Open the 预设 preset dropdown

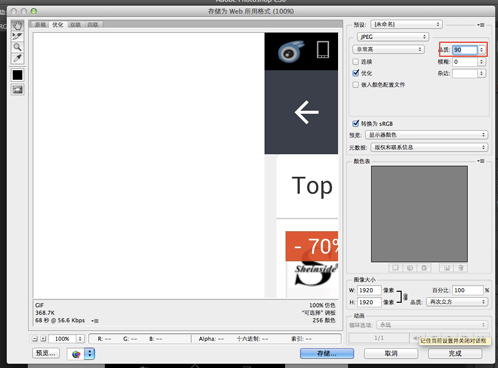tap(406, 24)
